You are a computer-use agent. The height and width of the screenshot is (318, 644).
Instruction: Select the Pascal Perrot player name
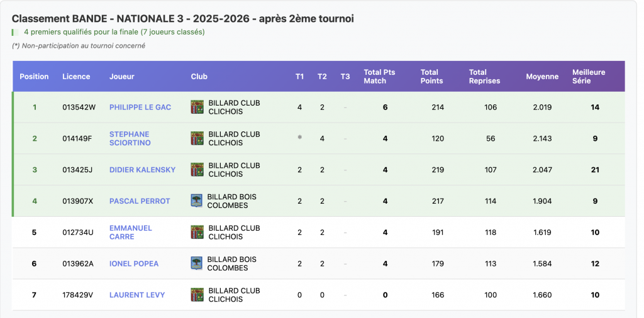coord(140,201)
